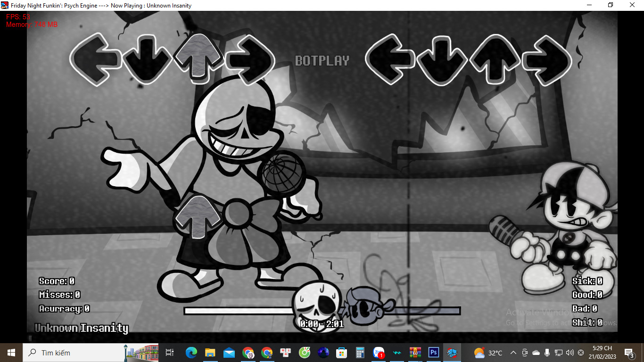
Task: Open WinRAR from the taskbar
Action: tap(415, 353)
